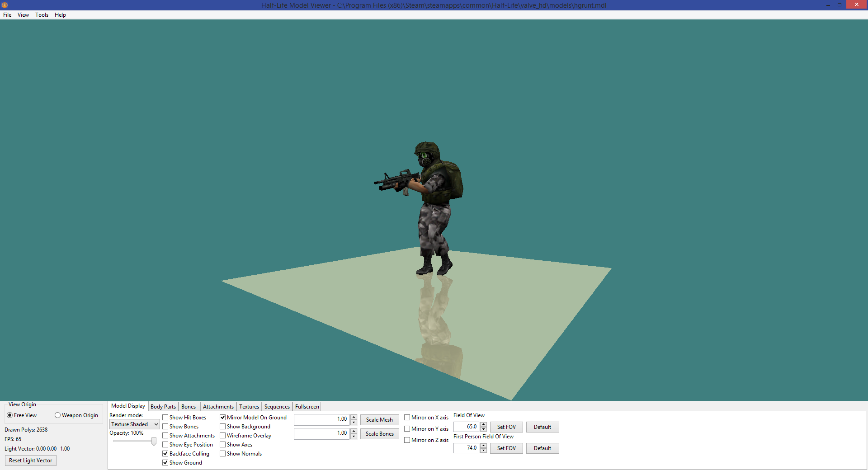Switch to the Attachments tab

click(x=218, y=407)
